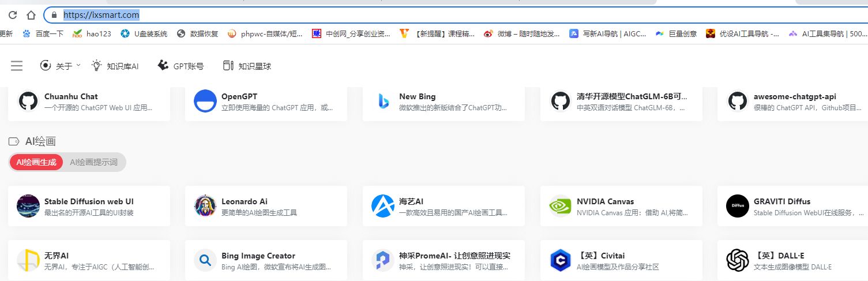868x281 pixels.
Task: Go to the browser home page icon
Action: (x=31, y=15)
